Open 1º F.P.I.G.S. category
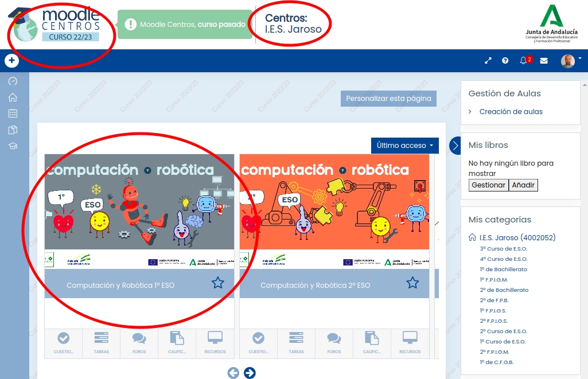The image size is (588, 379). [x=493, y=310]
